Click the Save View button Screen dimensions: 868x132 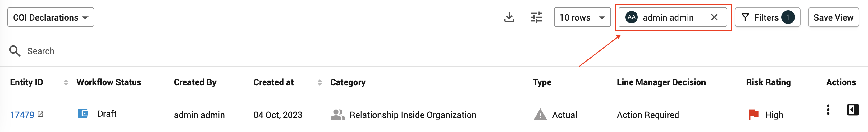click(833, 17)
